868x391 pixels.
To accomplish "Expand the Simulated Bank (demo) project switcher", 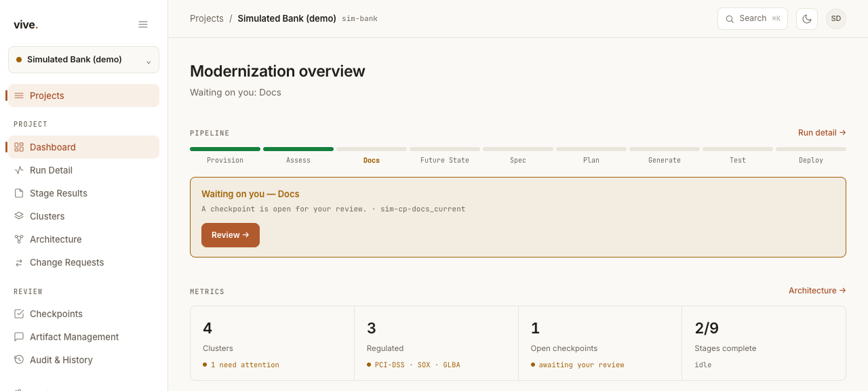I will 83,60.
